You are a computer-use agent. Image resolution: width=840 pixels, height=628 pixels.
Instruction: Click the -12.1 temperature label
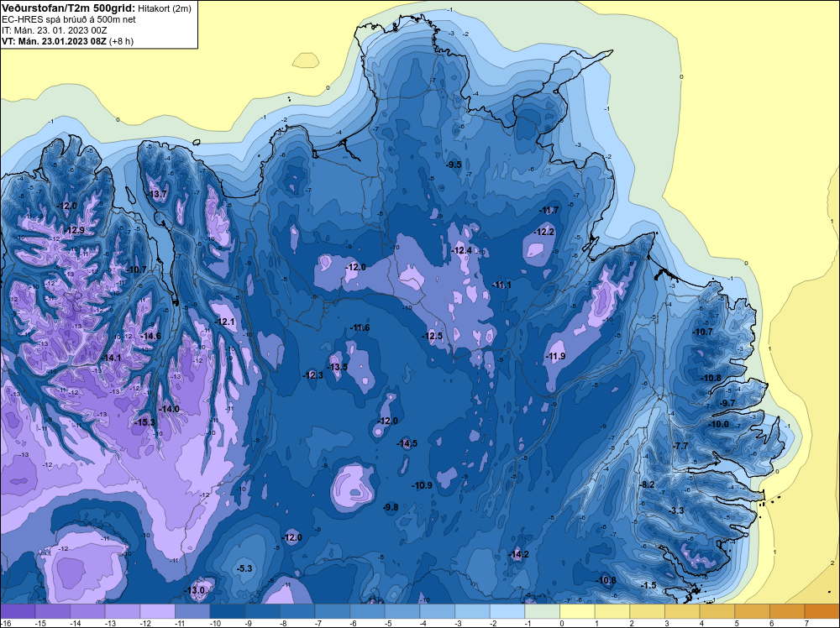click(224, 322)
